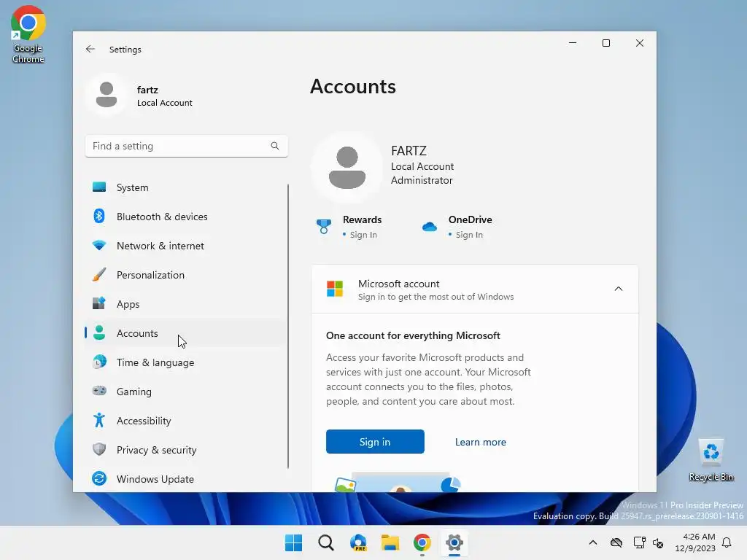
Task: Open taskbar Search magnifier
Action: (x=326, y=542)
